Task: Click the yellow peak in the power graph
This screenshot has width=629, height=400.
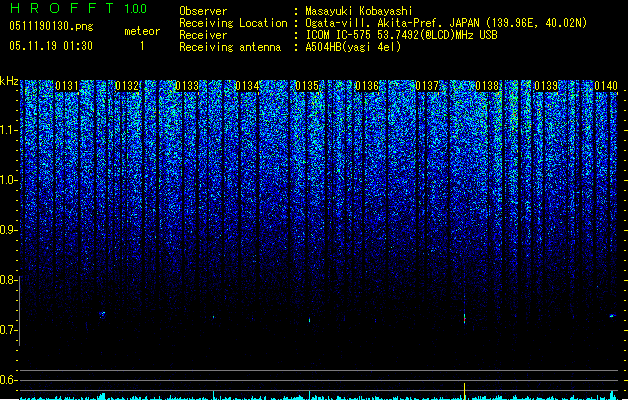Action: pos(465,391)
